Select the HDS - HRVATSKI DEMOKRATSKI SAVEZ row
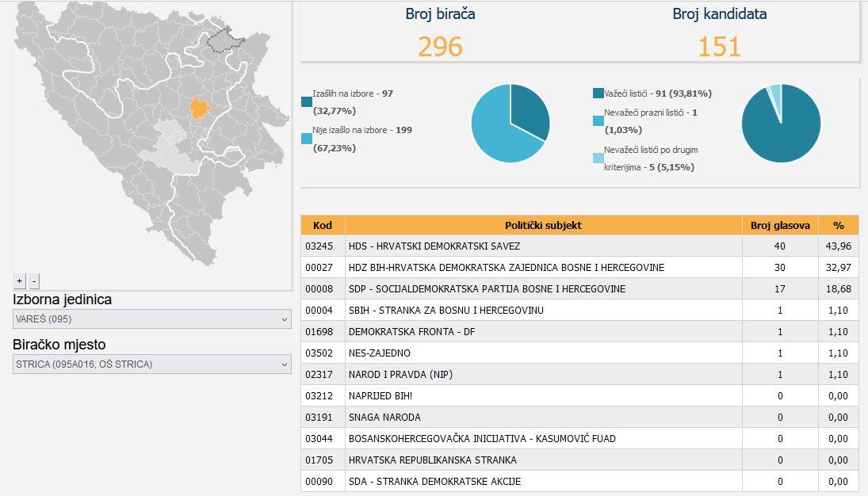Image resolution: width=868 pixels, height=496 pixels. 579,246
